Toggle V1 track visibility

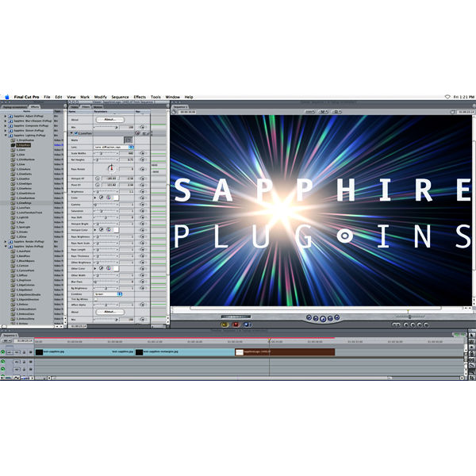(x=2, y=352)
